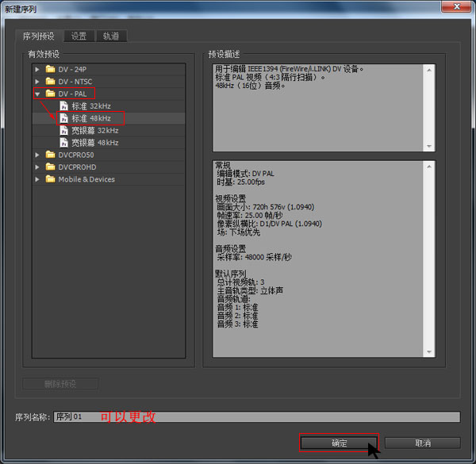Click the DV - PAL folder icon
This screenshot has height=464, width=476.
(51, 94)
